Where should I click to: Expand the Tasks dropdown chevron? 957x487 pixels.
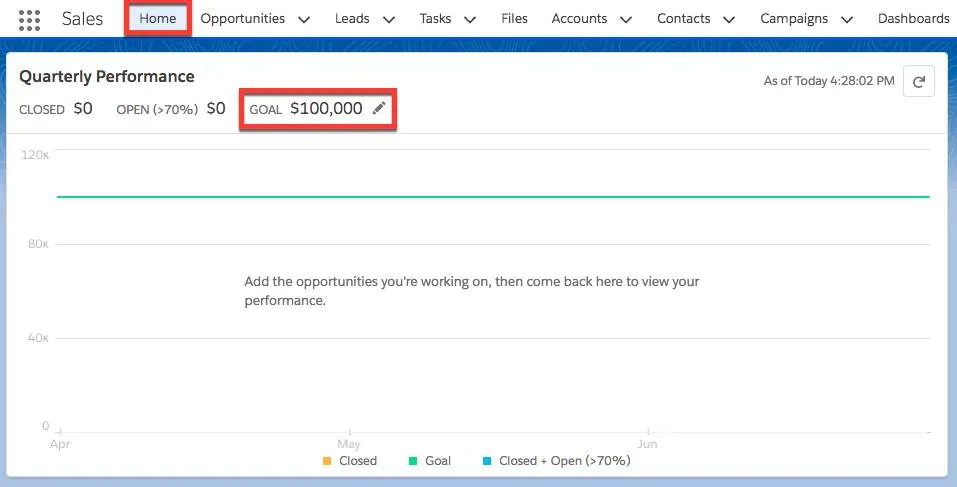tap(470, 20)
